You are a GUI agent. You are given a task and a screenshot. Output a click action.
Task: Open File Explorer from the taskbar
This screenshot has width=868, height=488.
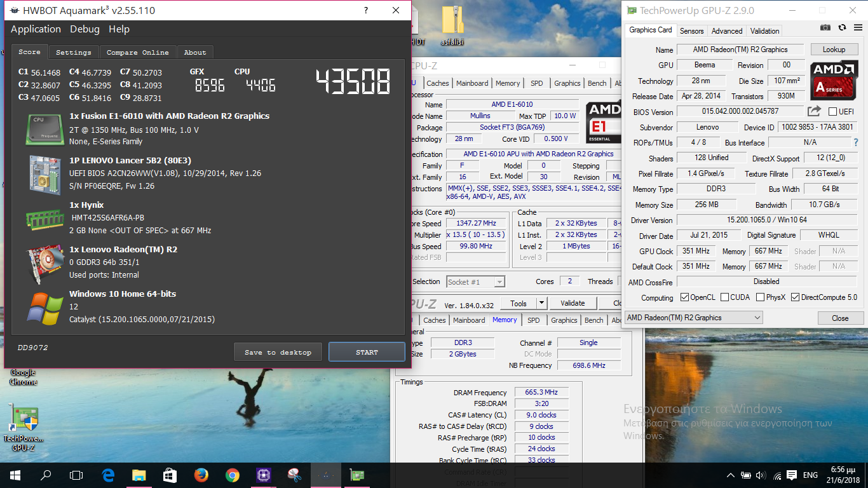coord(139,475)
